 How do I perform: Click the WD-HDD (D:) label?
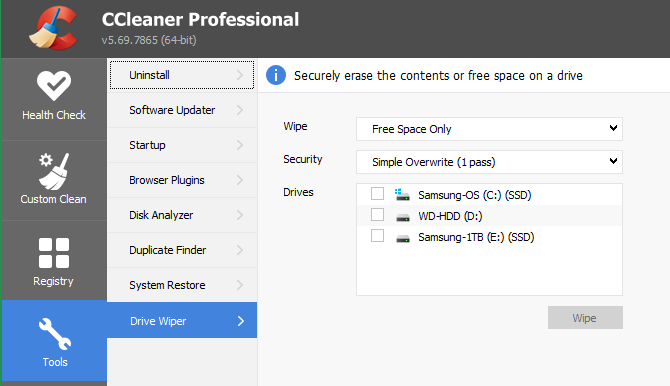450,216
